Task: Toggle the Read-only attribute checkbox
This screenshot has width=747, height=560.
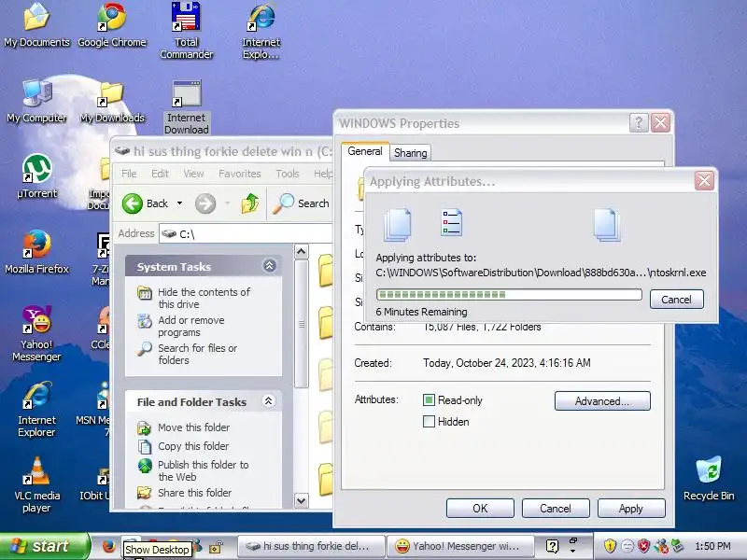Action: pos(429,400)
